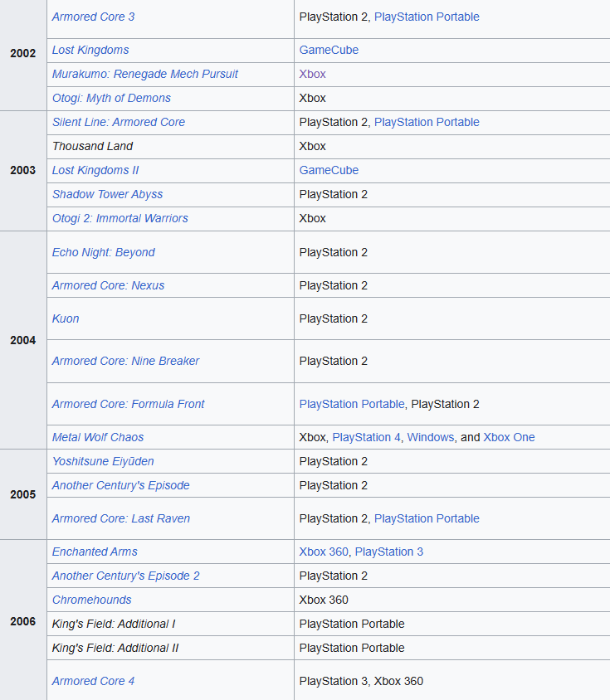The width and height of the screenshot is (610, 700).
Task: Click PlayStation Portable text in King's Field: Additional II row
Action: pyautogui.click(x=352, y=649)
